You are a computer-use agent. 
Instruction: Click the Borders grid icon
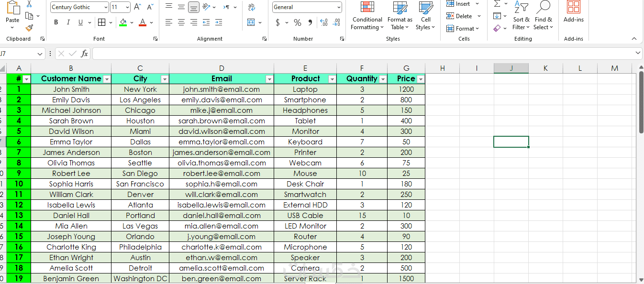click(101, 22)
